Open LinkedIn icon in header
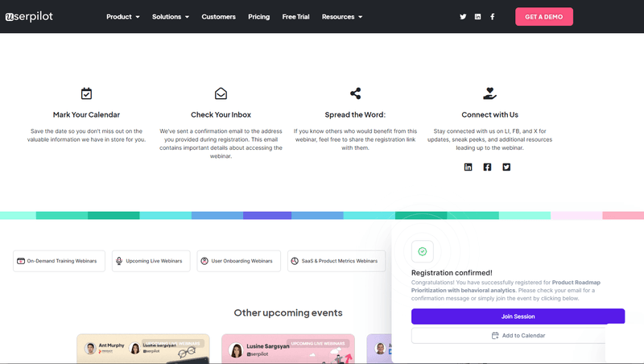 coord(477,17)
